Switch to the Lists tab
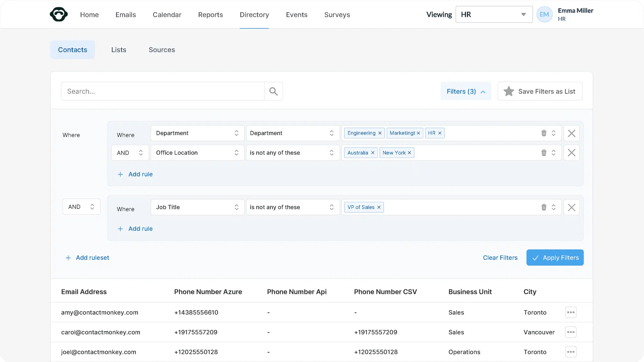 (119, 50)
